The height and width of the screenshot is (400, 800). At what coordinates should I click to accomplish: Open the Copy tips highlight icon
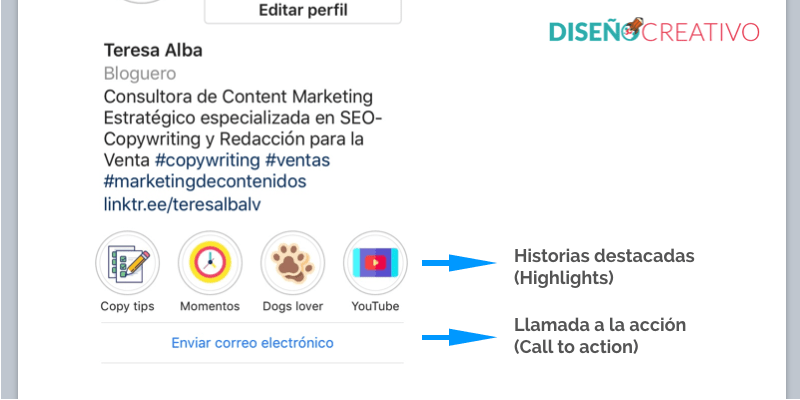click(127, 263)
